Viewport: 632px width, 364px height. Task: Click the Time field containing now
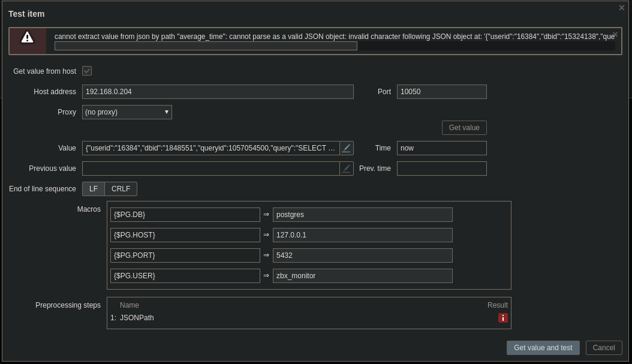441,148
